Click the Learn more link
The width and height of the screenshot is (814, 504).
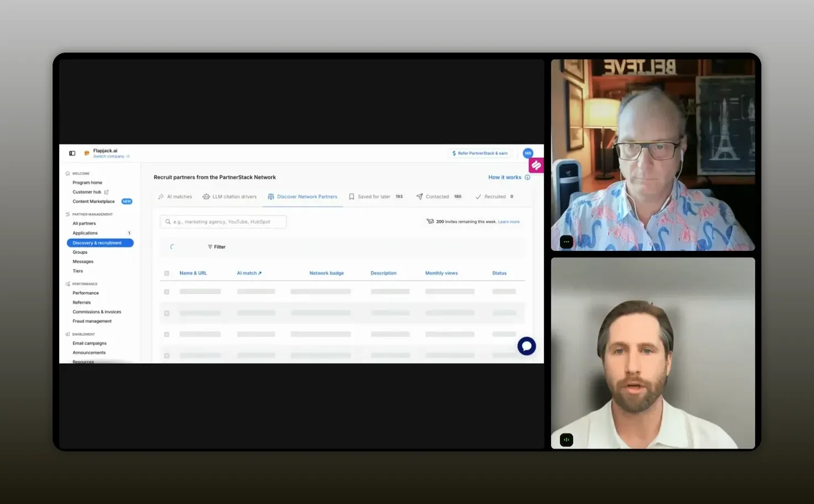pos(509,222)
